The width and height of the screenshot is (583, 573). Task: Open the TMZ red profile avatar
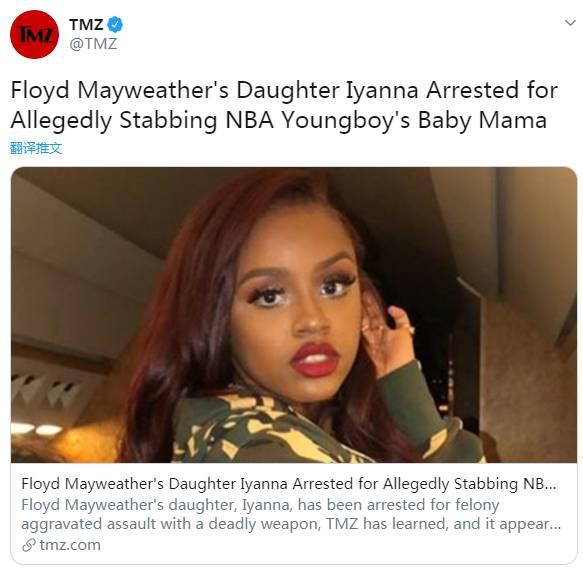(34, 35)
